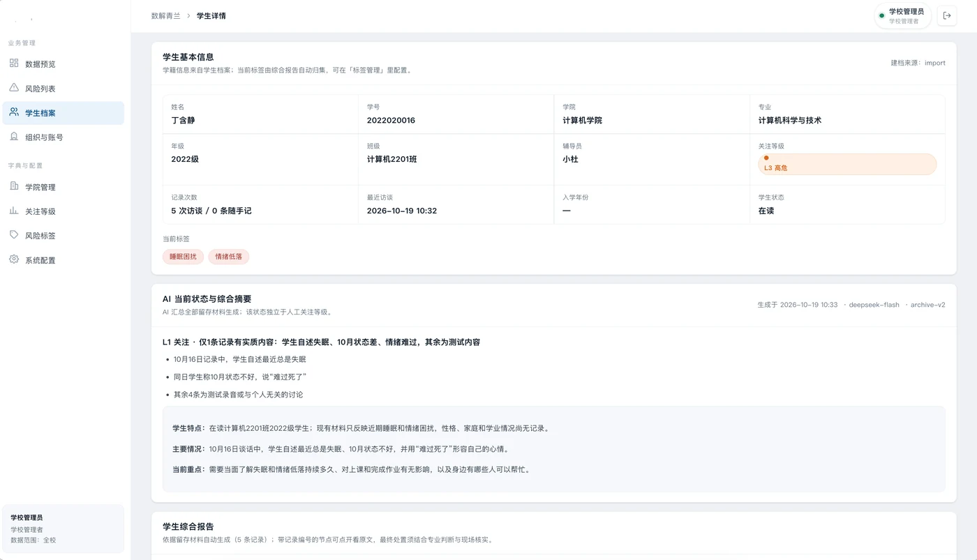Click the 睡眠困扰 tag
Viewport: 977px width, 560px height.
coord(184,257)
